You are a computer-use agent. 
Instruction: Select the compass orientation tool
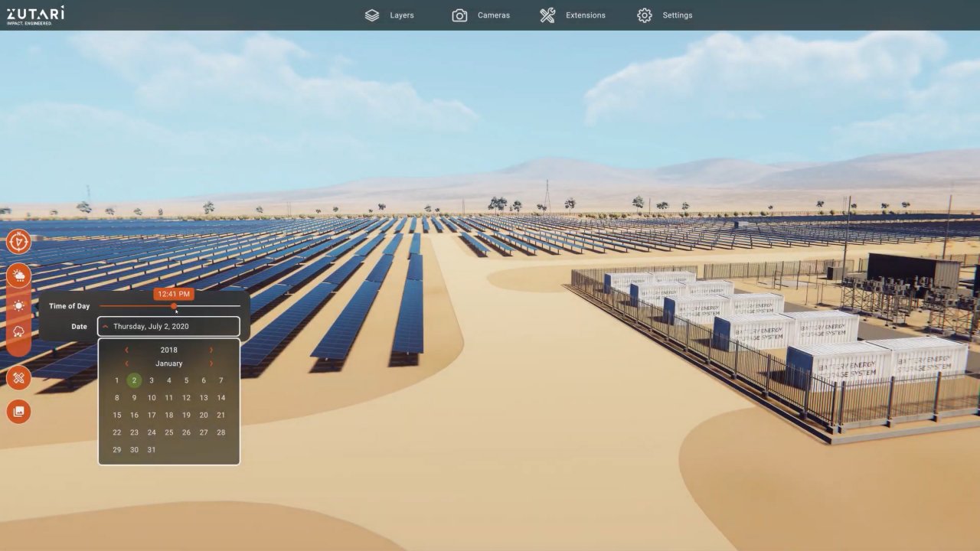[18, 241]
